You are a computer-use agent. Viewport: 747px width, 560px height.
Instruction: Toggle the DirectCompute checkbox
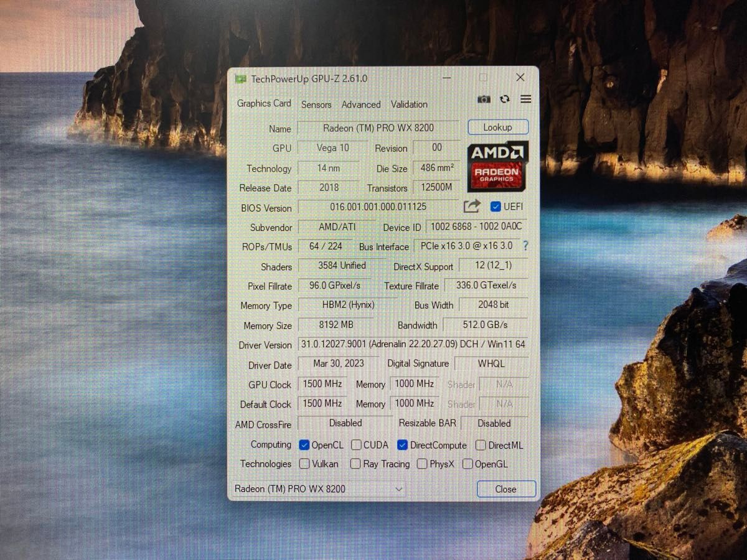click(x=402, y=445)
